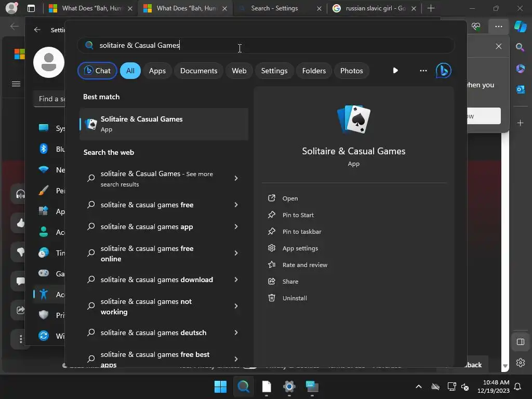Screen dimensions: 532x399
Task: Select the Chat filter
Action: tap(97, 71)
